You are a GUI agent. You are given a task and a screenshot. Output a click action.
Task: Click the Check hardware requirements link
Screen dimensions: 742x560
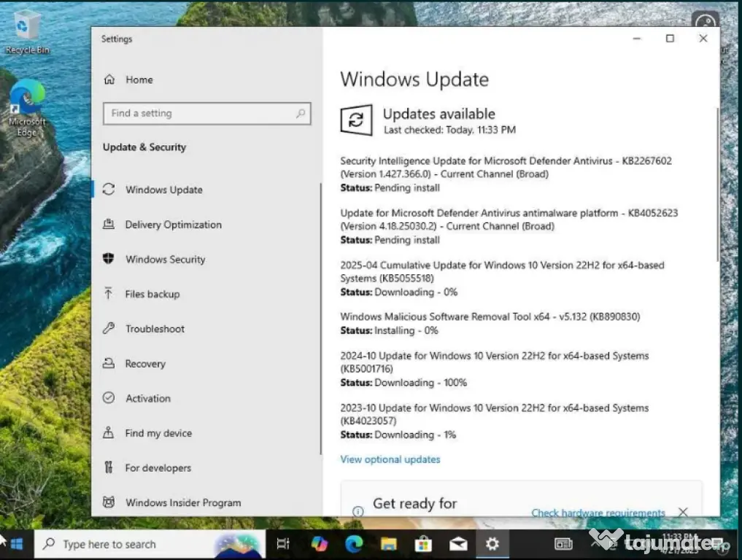pyautogui.click(x=598, y=513)
